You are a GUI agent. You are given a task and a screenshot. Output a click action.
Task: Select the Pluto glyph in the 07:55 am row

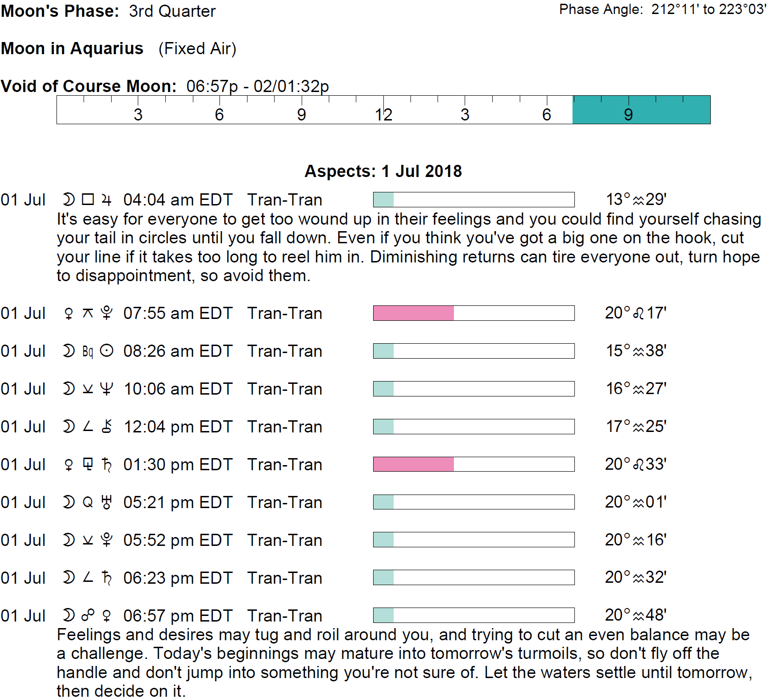tap(107, 313)
